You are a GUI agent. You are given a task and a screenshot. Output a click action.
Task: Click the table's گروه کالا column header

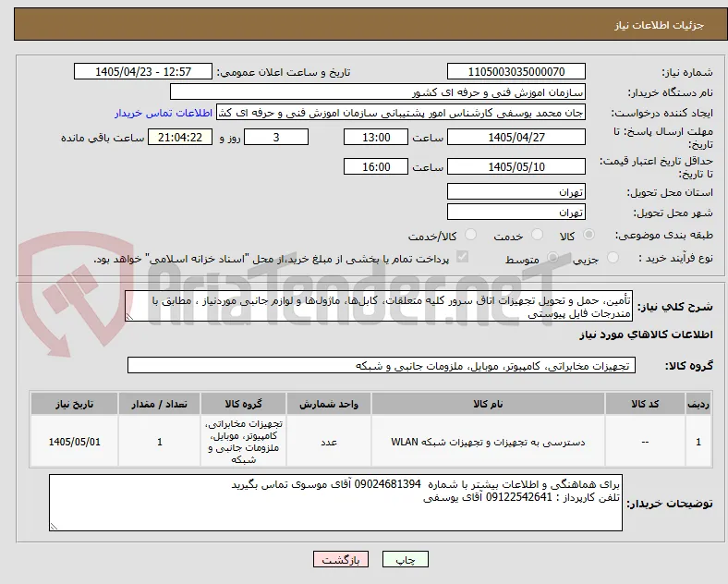point(243,404)
